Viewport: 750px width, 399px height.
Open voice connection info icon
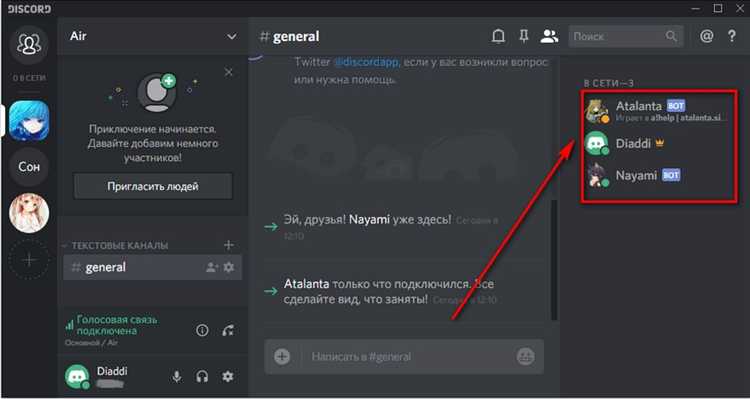[202, 330]
